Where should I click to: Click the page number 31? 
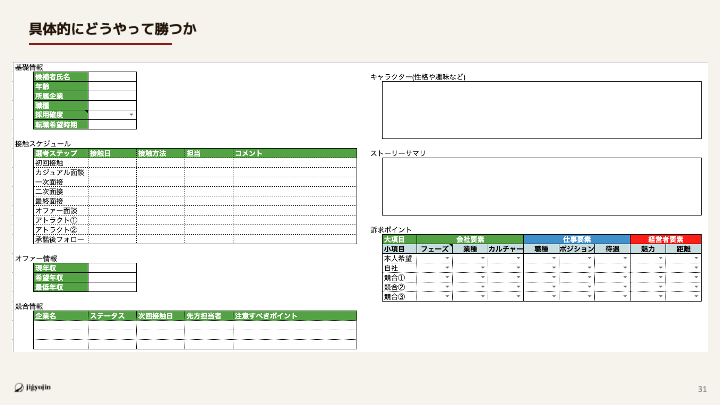(702, 389)
